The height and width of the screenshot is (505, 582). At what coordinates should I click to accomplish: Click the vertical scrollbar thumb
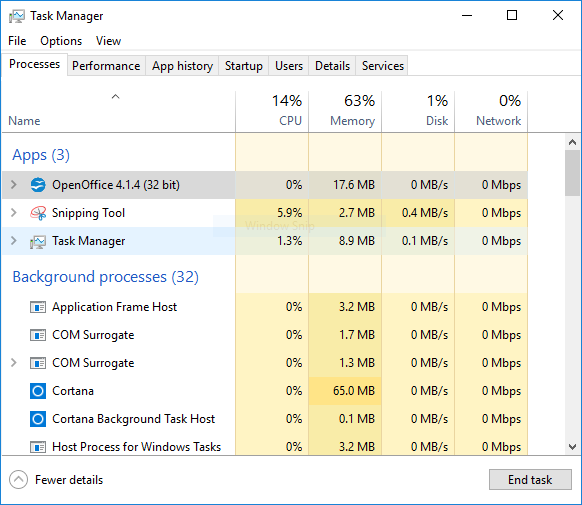tap(572, 173)
